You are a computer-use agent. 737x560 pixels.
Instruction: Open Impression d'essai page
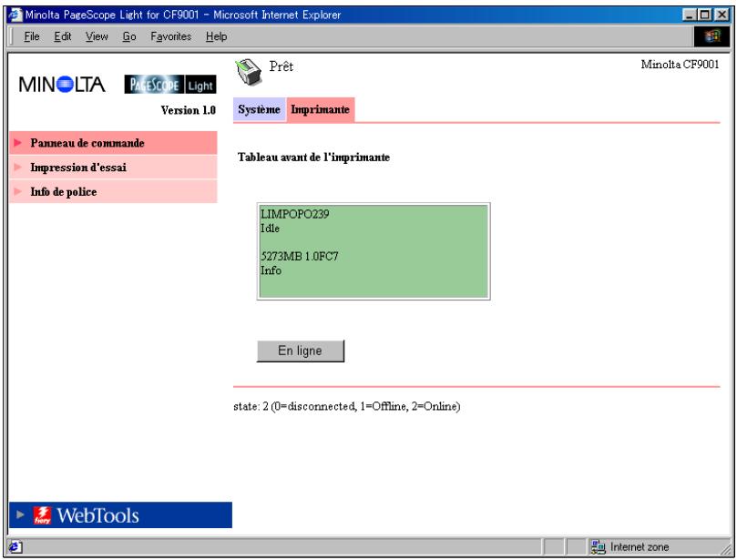113,168
